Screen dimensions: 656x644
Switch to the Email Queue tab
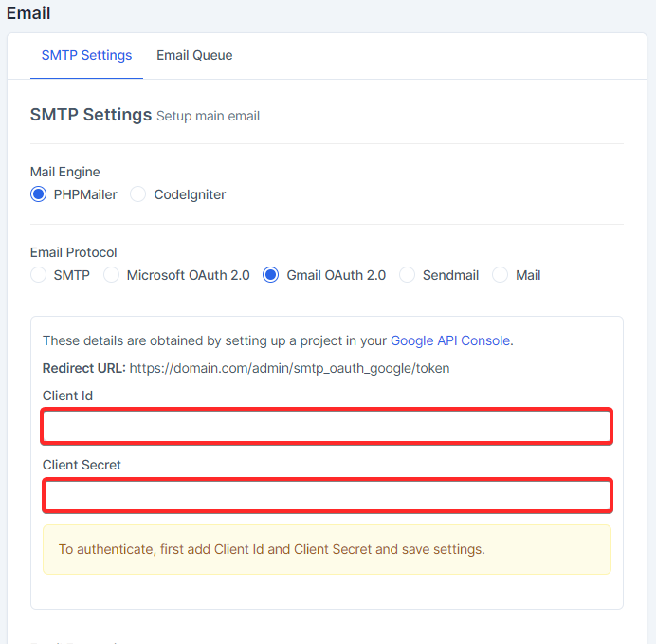coord(194,55)
